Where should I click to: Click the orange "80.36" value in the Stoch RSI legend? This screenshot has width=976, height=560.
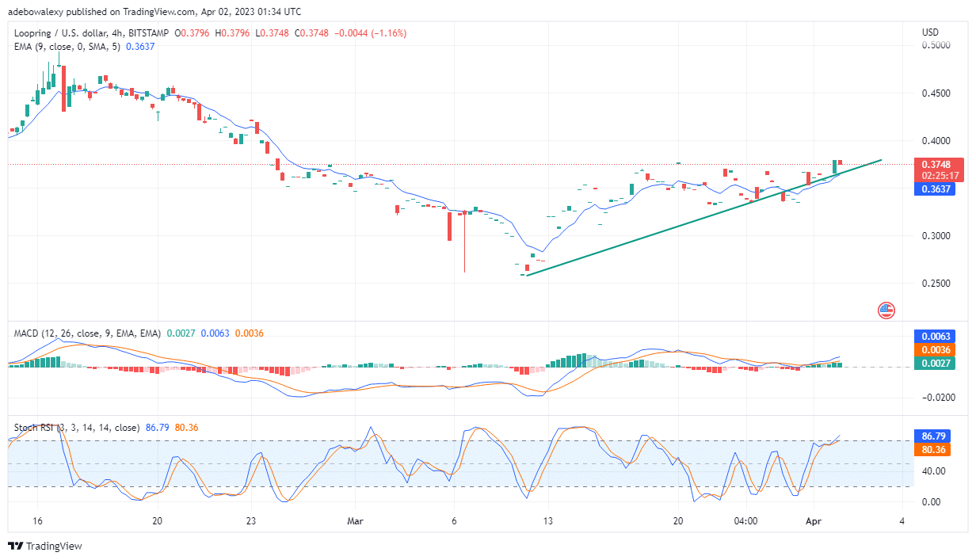pyautogui.click(x=185, y=428)
